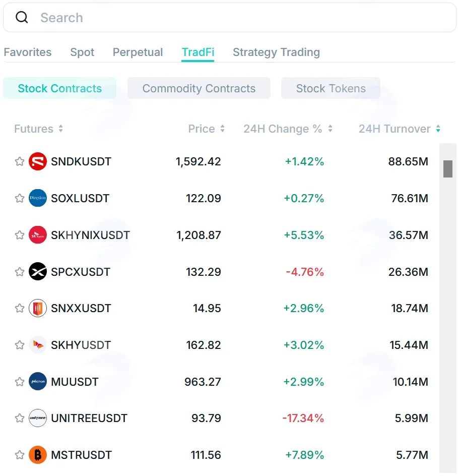This screenshot has height=476, width=458.
Task: Click the SNDKUSDT SanDisk logo icon
Action: tap(38, 161)
